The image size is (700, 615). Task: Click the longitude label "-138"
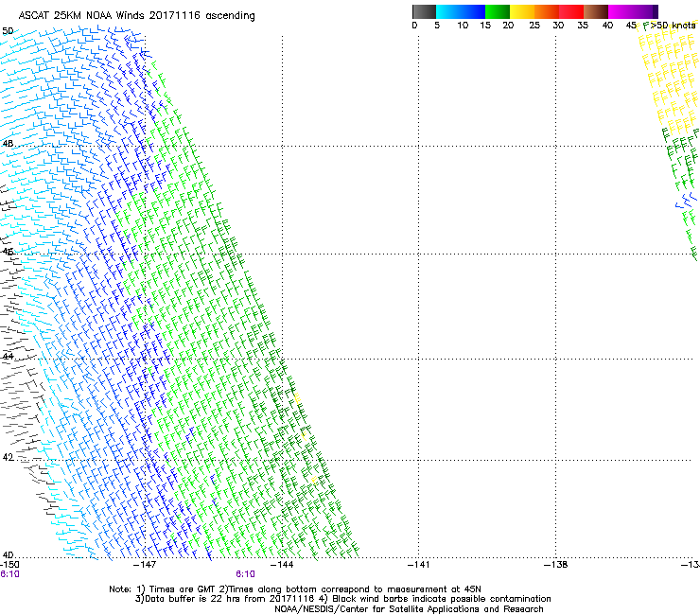coord(555,565)
